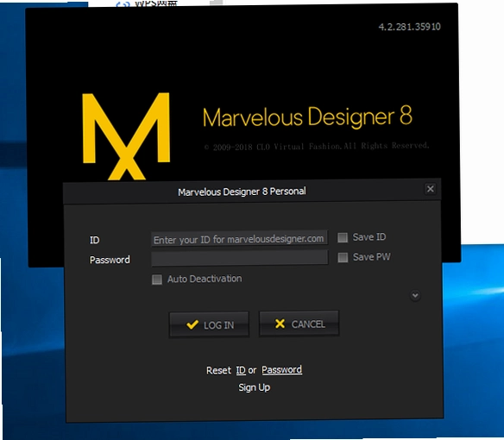504x440 pixels.
Task: Click the dialog title Marvelous Designer 8 Personal
Action: click(242, 192)
